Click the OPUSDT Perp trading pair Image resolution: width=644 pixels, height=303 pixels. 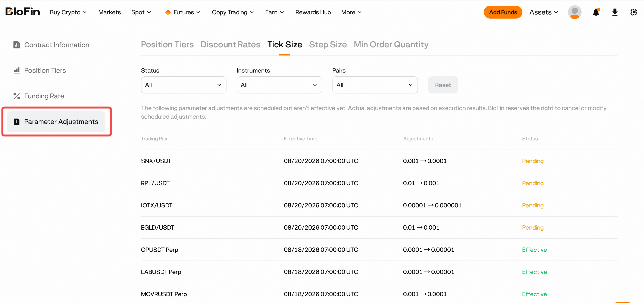click(159, 250)
